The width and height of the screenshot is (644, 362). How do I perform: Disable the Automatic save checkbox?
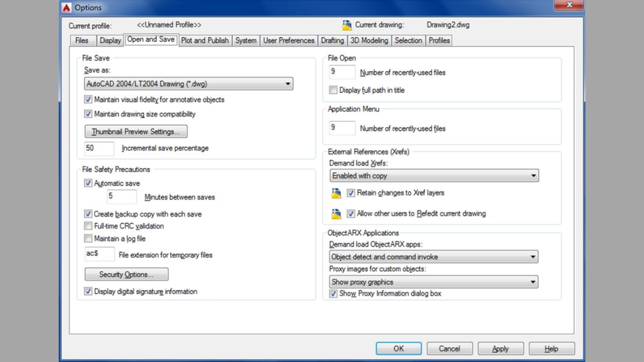pyautogui.click(x=89, y=183)
